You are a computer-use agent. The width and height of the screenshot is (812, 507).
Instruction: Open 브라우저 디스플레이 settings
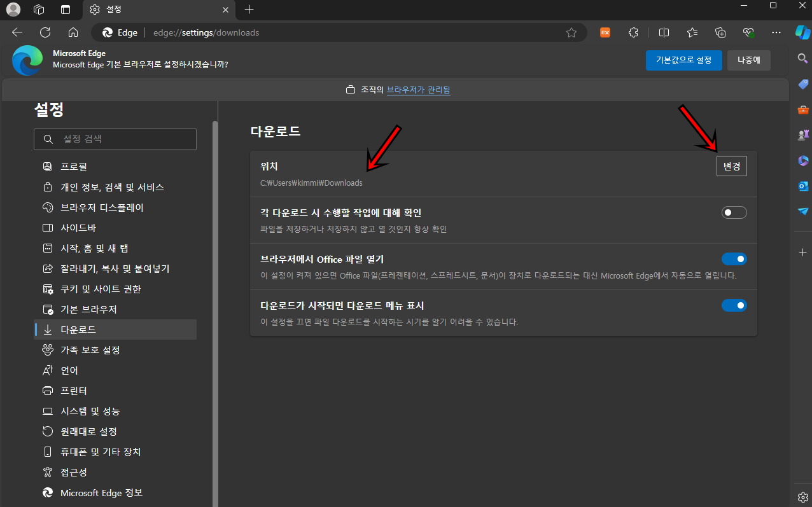[x=115, y=207]
